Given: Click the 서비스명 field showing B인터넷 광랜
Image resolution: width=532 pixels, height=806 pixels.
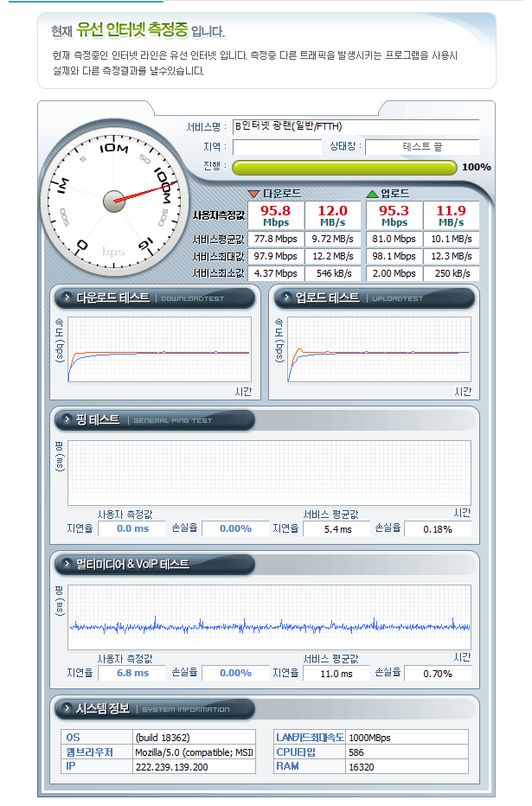Looking at the screenshot, I should click(x=355, y=127).
